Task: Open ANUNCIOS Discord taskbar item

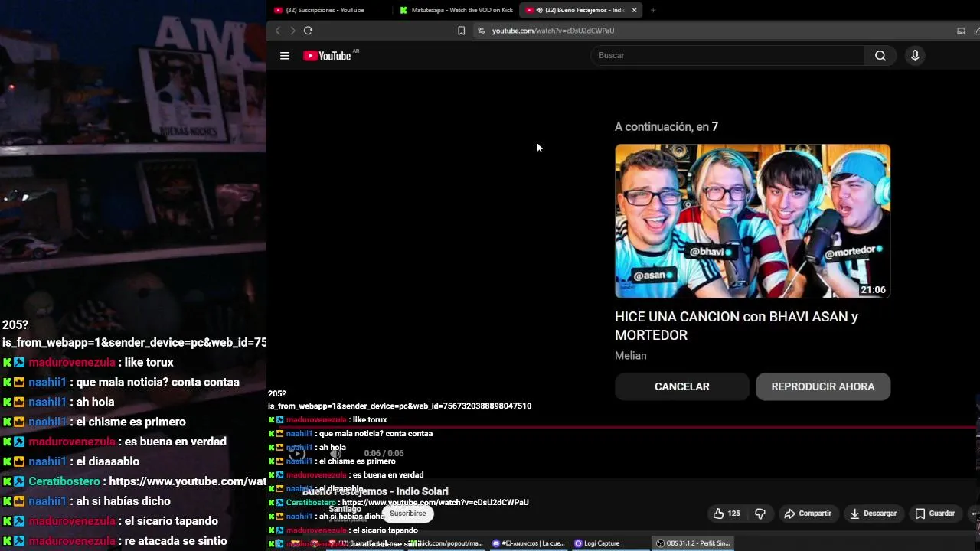Action: (528, 543)
